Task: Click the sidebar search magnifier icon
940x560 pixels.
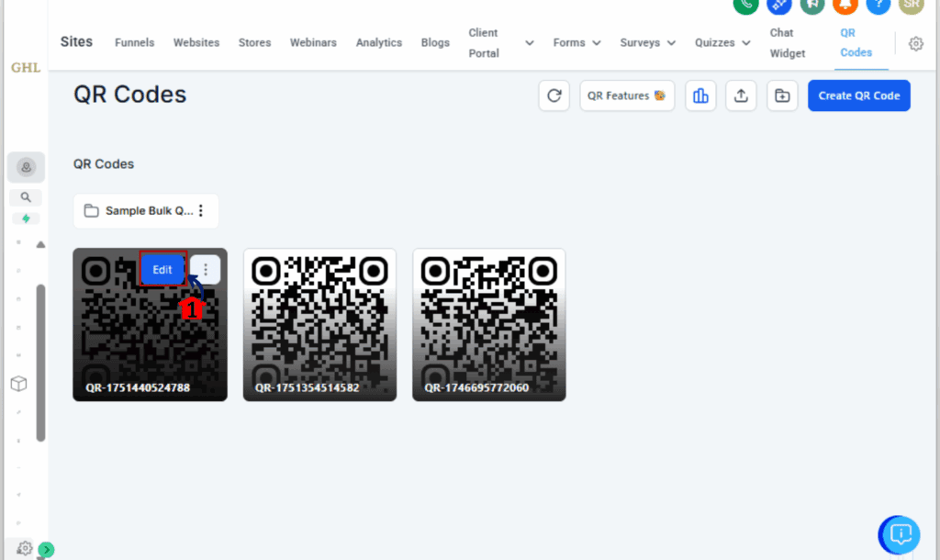Action: coord(26,196)
